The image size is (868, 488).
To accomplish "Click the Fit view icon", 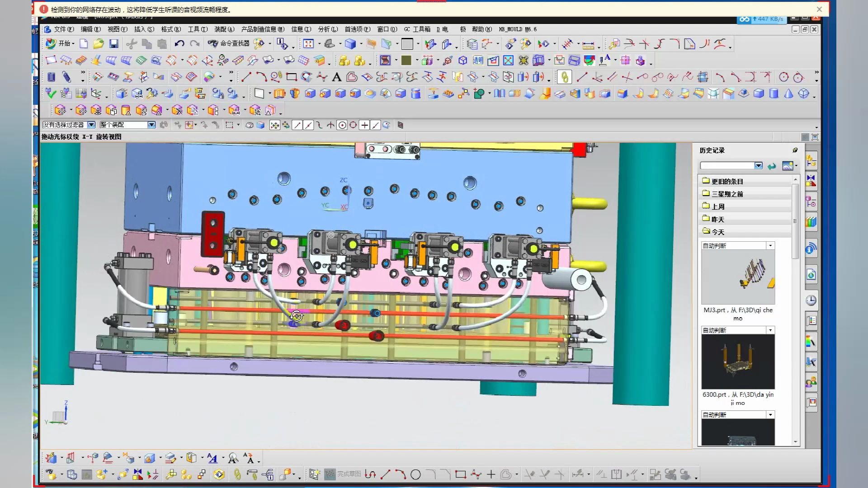I will pos(308,44).
